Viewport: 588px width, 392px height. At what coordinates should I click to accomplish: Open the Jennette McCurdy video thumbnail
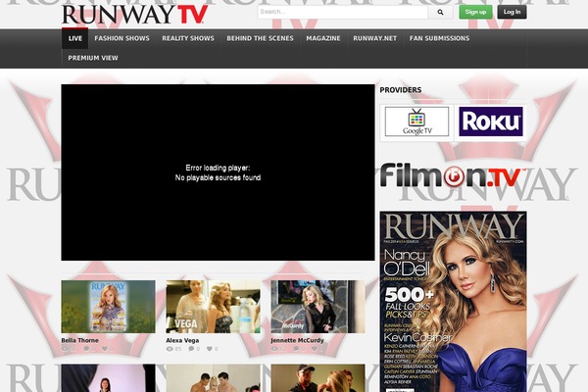pyautogui.click(x=318, y=307)
